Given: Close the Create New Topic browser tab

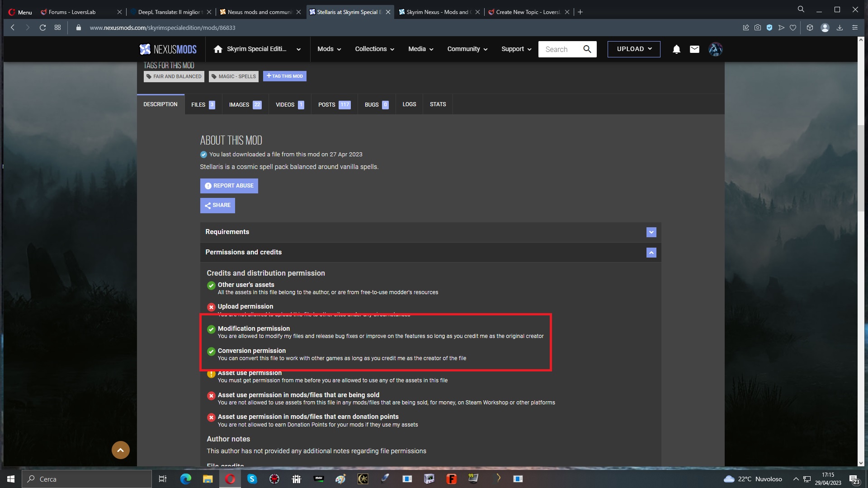Looking at the screenshot, I should point(567,12).
